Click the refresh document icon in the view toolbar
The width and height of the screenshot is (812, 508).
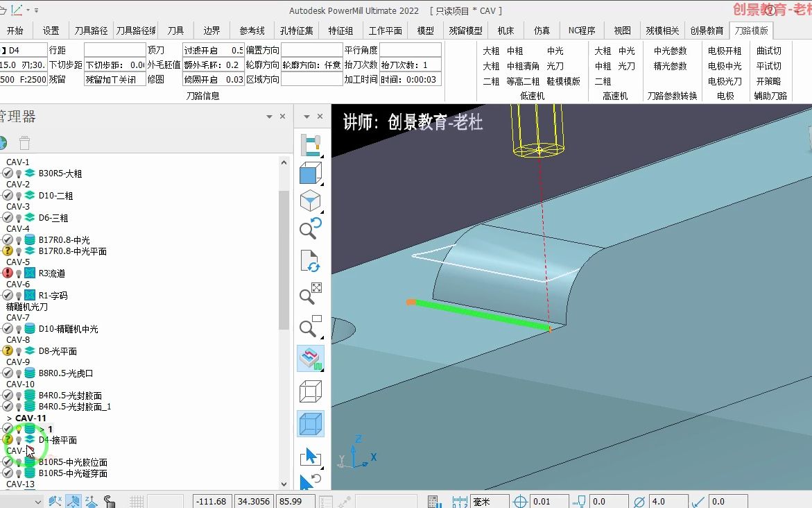(x=311, y=261)
